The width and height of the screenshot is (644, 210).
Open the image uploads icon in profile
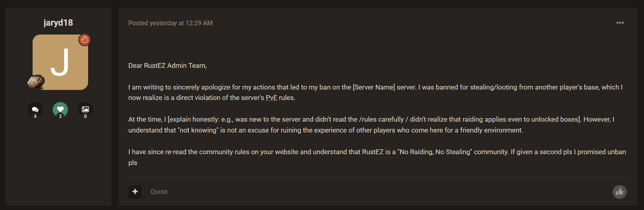tap(85, 109)
